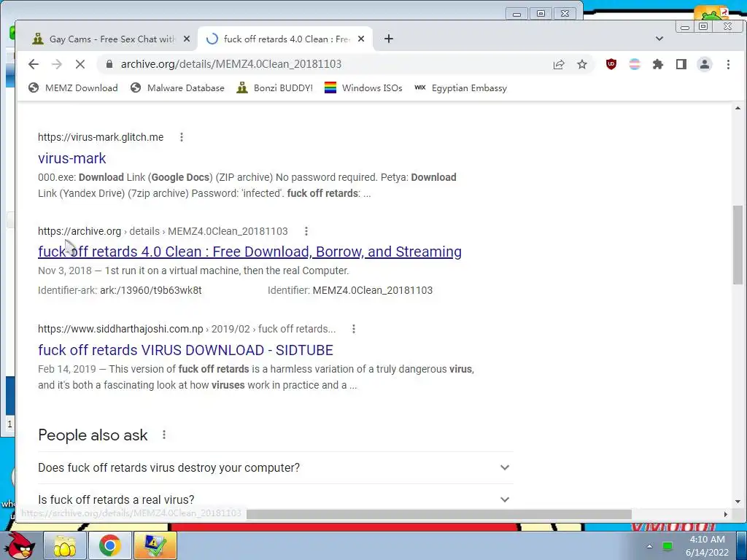
Task: Open Chrome's three-dot menu
Action: pyautogui.click(x=728, y=64)
